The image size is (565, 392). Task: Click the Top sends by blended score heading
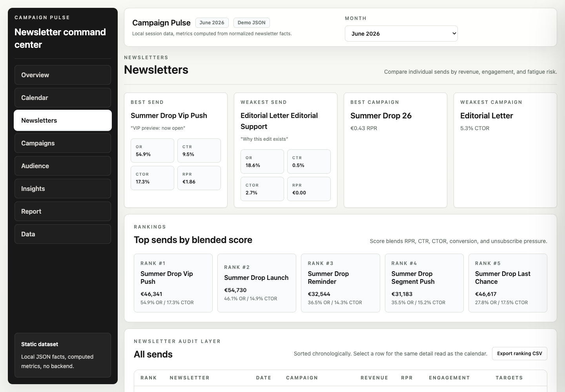[193, 240]
